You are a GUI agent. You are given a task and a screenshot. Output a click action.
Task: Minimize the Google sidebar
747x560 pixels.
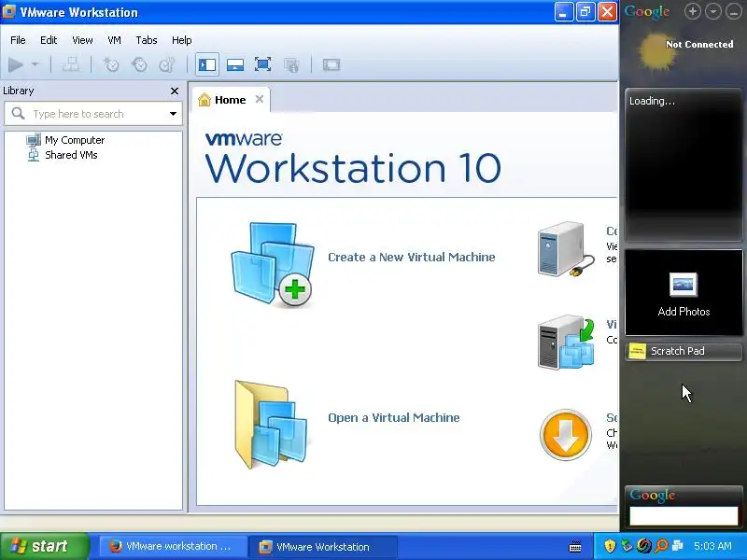(x=734, y=11)
